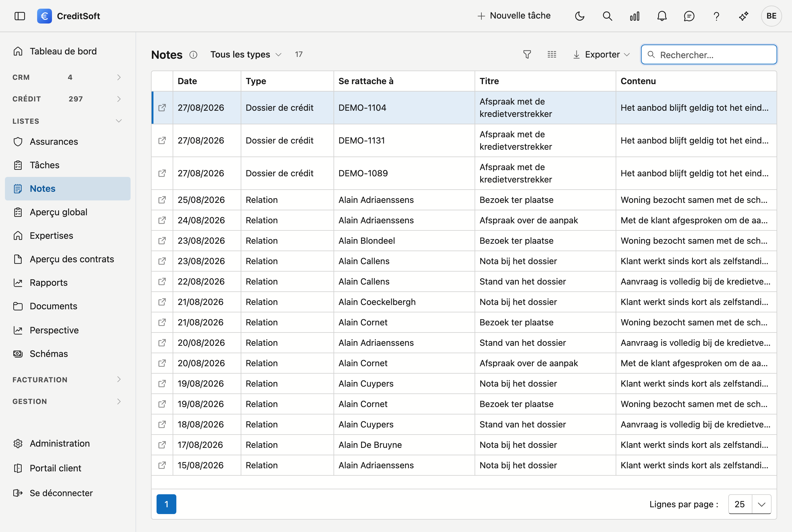Click Nouvelle tâche button

[514, 15]
